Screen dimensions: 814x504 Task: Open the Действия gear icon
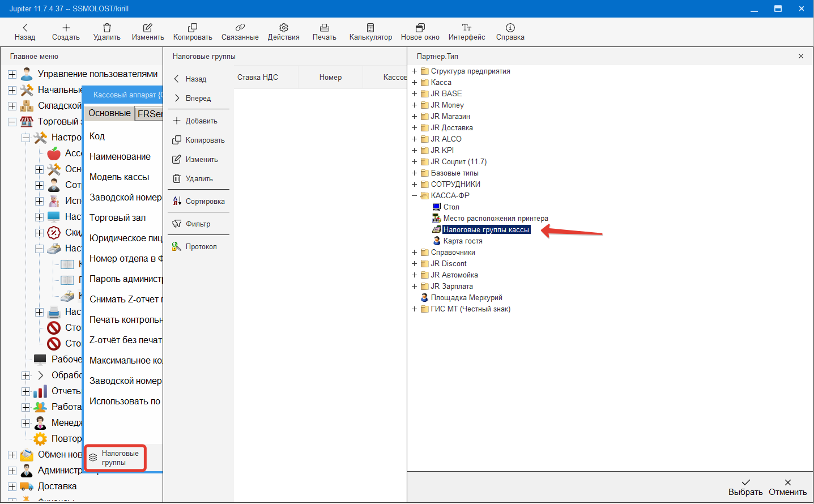283,28
